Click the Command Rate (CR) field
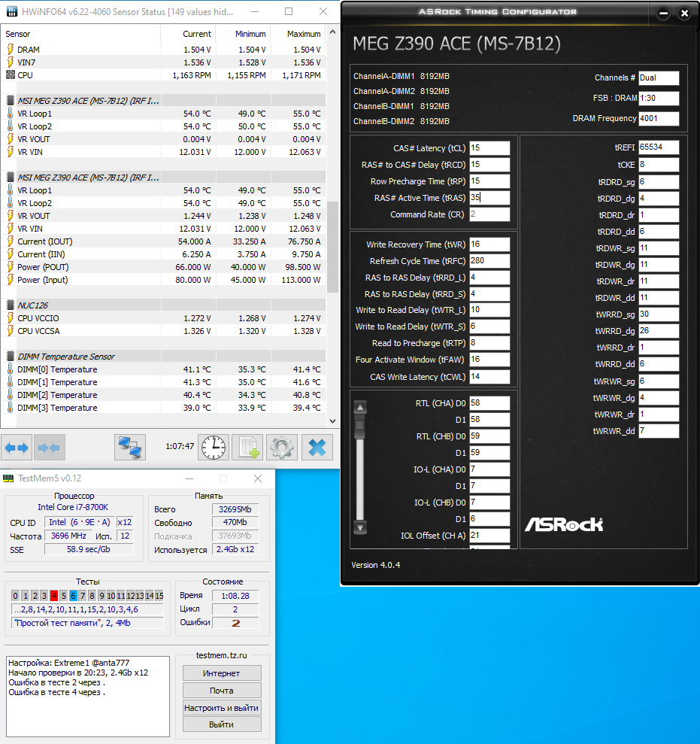 (x=489, y=214)
